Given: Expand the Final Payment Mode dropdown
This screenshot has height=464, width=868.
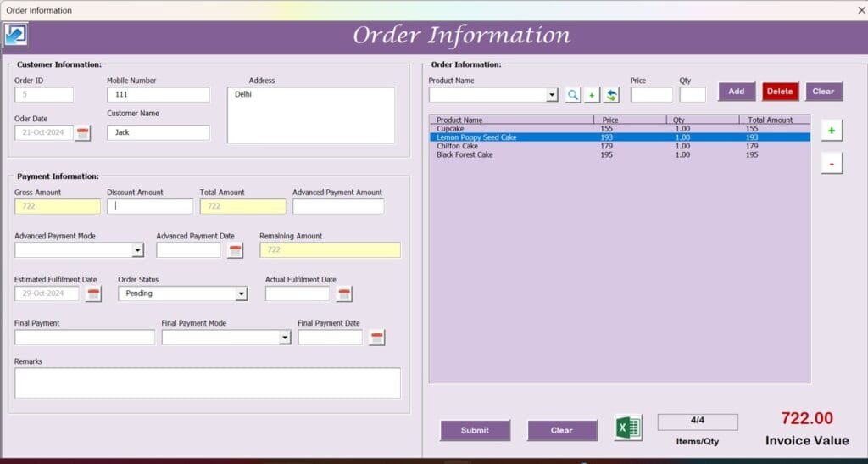Looking at the screenshot, I should click(285, 338).
